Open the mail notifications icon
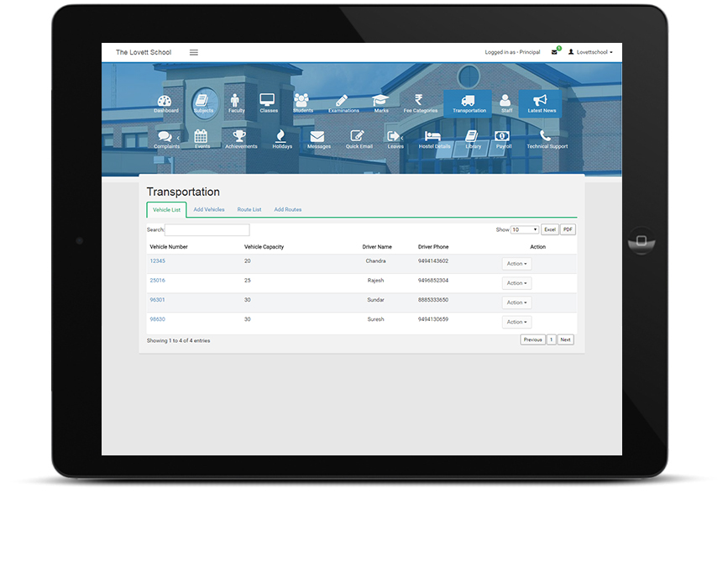This screenshot has height=568, width=728. (554, 52)
